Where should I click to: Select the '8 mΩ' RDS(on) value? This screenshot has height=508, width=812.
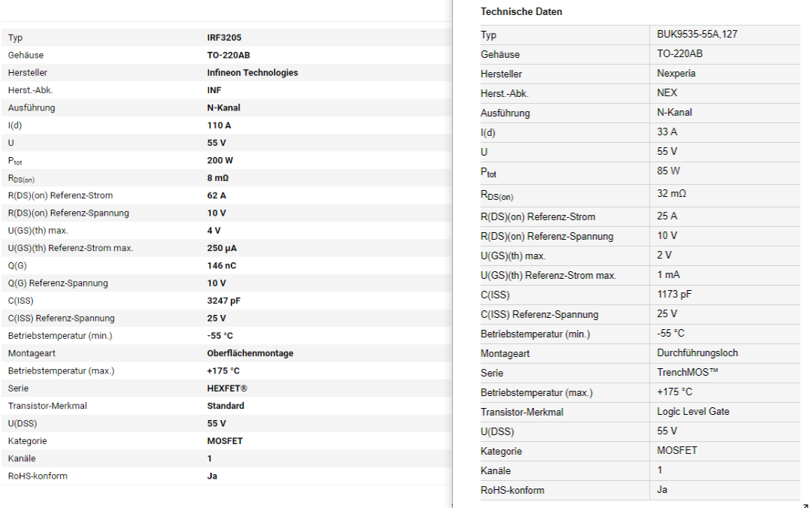click(x=218, y=178)
